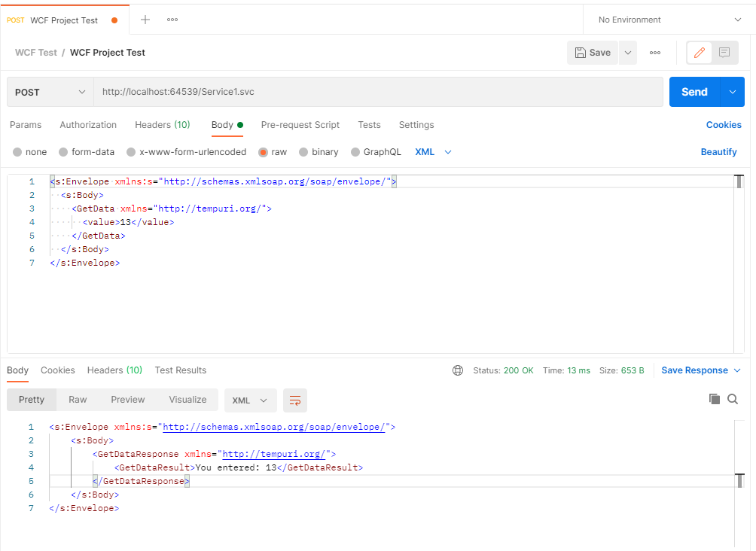This screenshot has height=551, width=756.
Task: Click Save Response
Action: click(x=694, y=370)
